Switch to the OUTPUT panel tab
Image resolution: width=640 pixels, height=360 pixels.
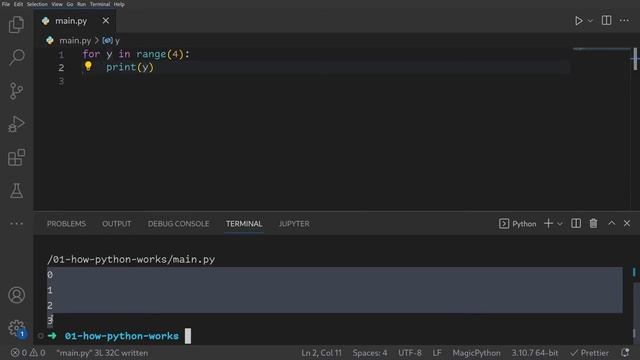click(117, 224)
